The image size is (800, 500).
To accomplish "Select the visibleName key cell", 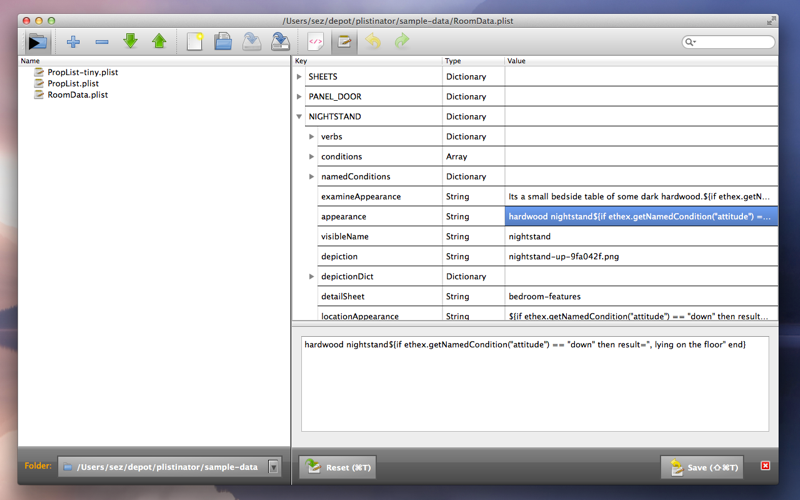I will pyautogui.click(x=379, y=236).
